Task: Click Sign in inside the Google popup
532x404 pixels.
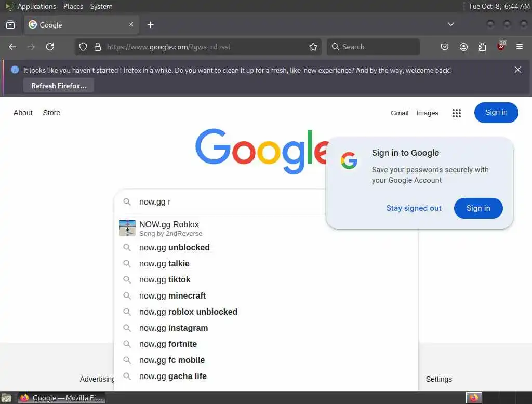Action: [x=478, y=208]
